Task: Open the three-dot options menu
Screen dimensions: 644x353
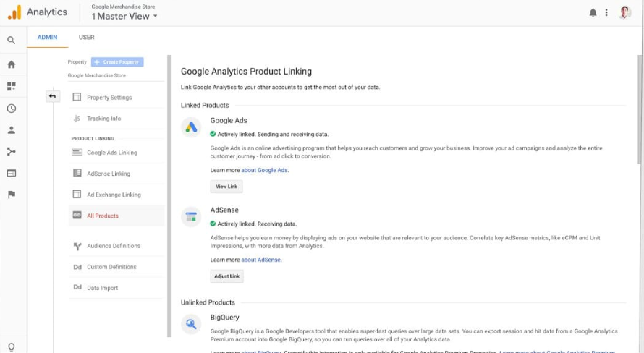Action: (606, 12)
